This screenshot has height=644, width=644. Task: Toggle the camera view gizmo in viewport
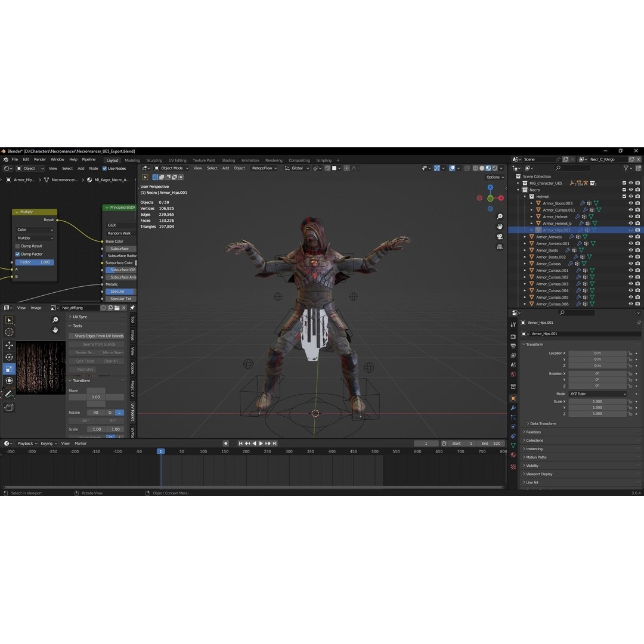point(500,237)
